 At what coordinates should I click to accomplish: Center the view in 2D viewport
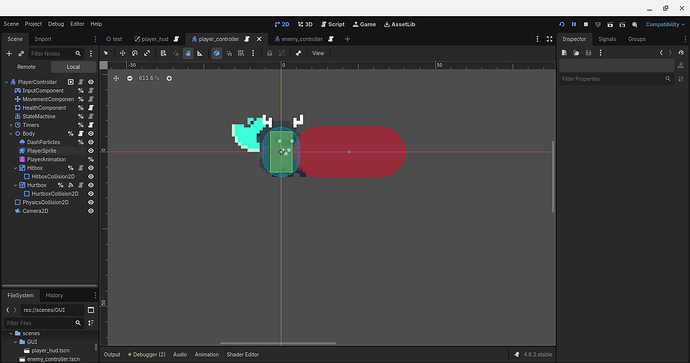coord(116,78)
